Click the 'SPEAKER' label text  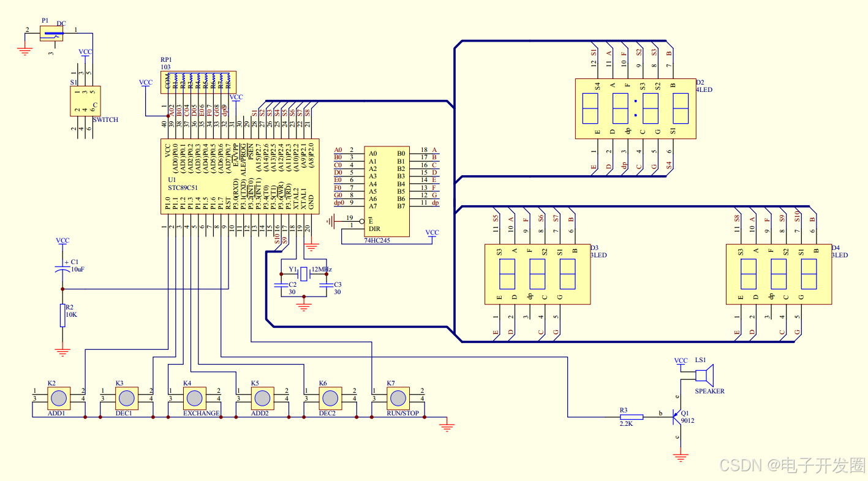point(709,391)
